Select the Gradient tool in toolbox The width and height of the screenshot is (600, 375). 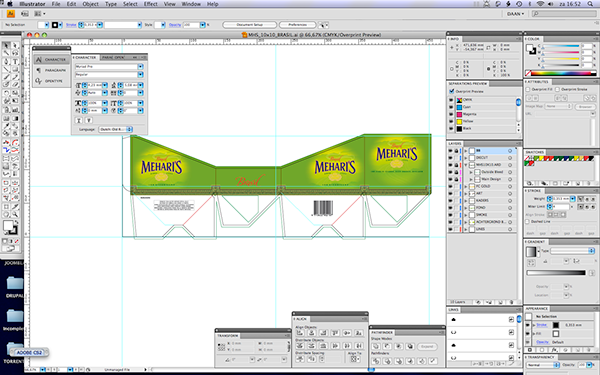[x=15, y=119]
